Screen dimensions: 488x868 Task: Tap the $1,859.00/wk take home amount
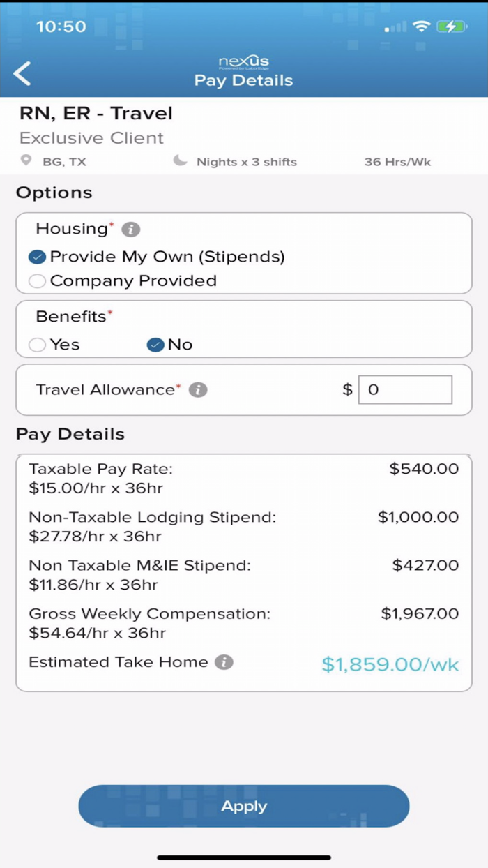click(x=390, y=664)
